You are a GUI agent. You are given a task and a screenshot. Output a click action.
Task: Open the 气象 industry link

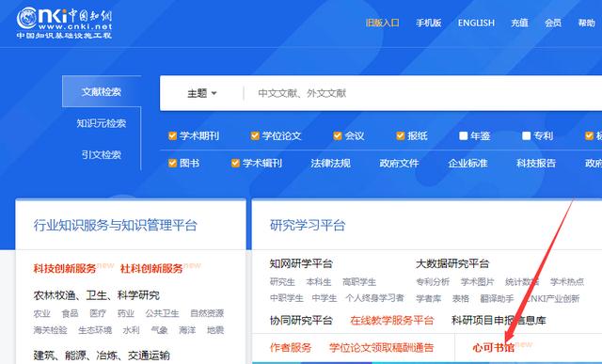click(159, 330)
